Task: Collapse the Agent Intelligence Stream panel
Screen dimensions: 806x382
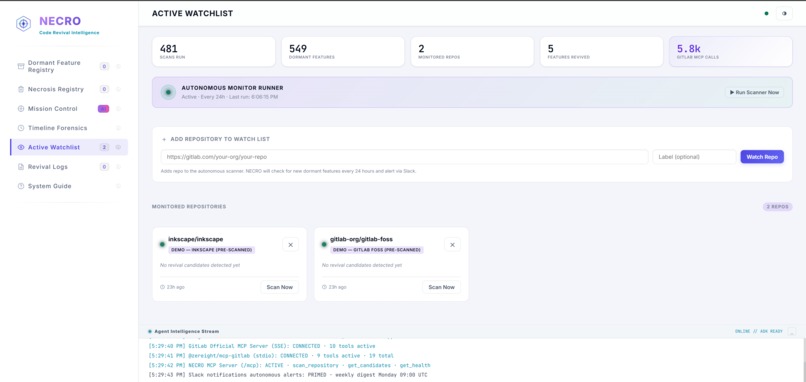Action: tap(792, 332)
